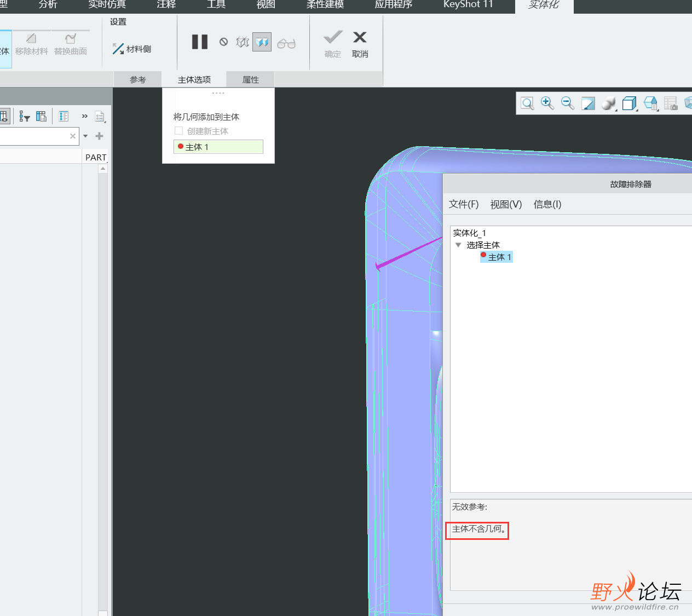Viewport: 692px width, 616px height.
Task: Turn on verify mode glasses icon
Action: pyautogui.click(x=286, y=43)
